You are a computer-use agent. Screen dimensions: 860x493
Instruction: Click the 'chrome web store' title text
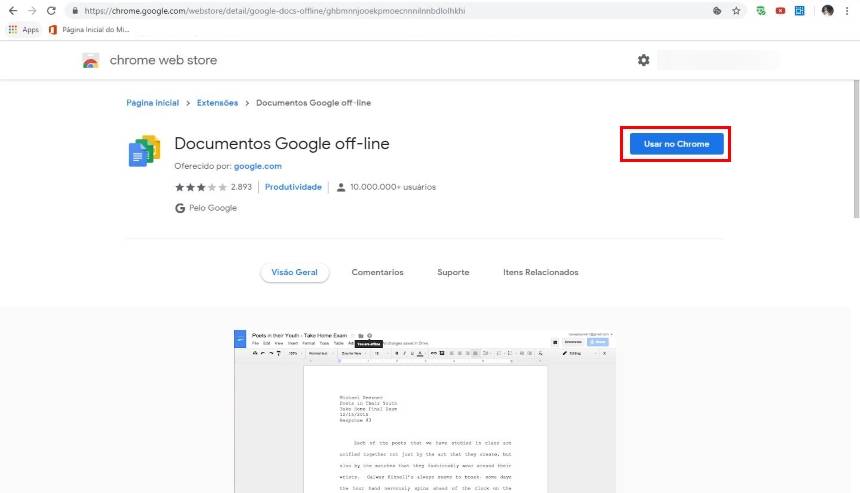163,60
